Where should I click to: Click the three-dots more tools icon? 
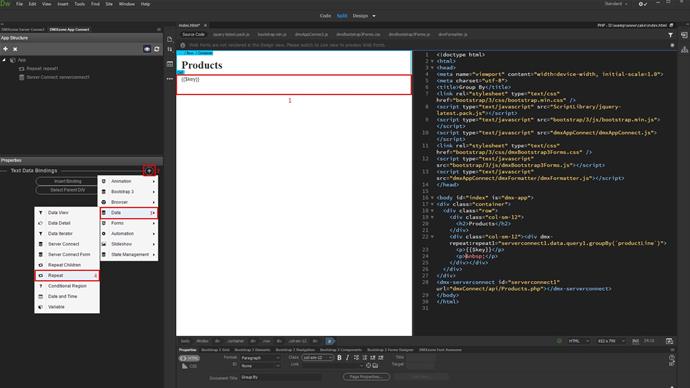tap(170, 79)
